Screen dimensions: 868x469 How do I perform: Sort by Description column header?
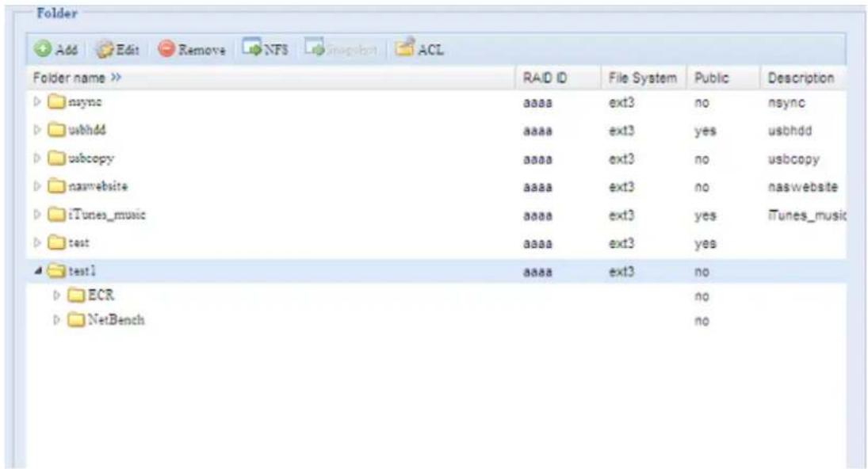(x=803, y=78)
